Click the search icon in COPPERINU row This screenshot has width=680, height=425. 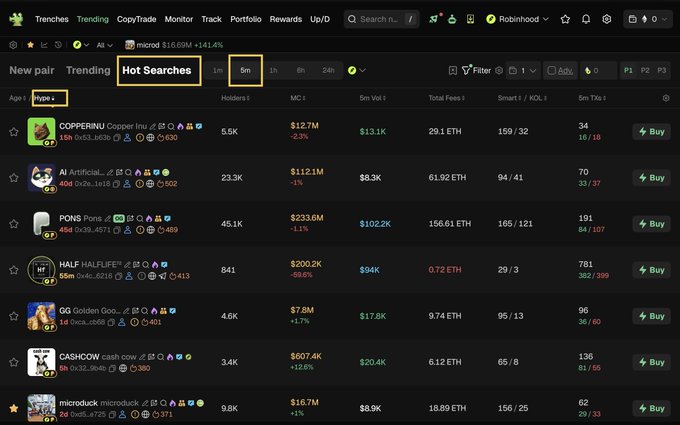(x=171, y=126)
